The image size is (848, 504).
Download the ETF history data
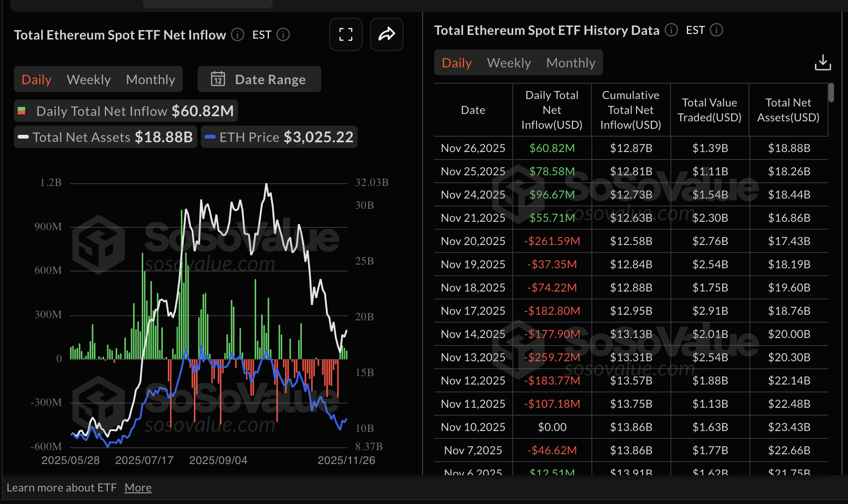tap(822, 62)
